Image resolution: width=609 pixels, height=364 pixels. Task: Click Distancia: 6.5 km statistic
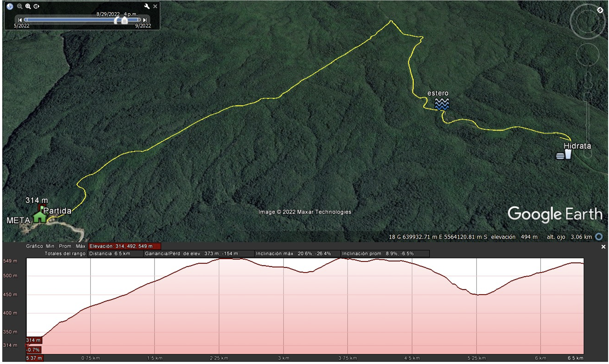pyautogui.click(x=115, y=254)
